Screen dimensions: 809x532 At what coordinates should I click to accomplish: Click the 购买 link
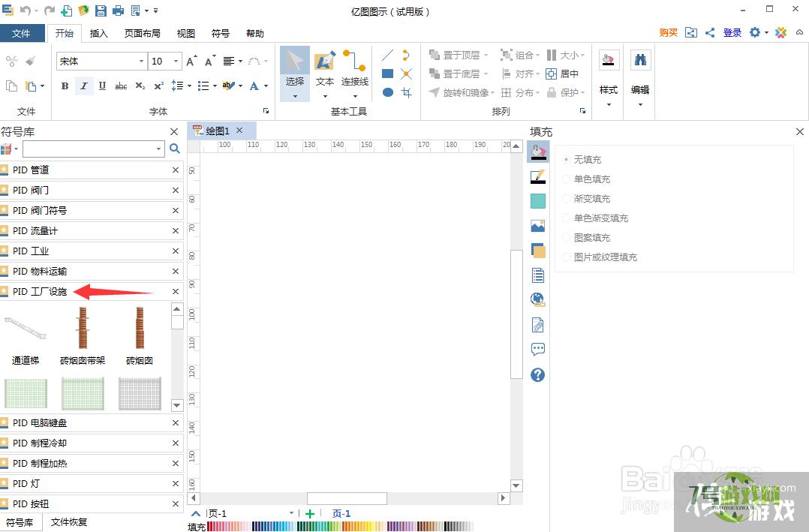[x=668, y=32]
